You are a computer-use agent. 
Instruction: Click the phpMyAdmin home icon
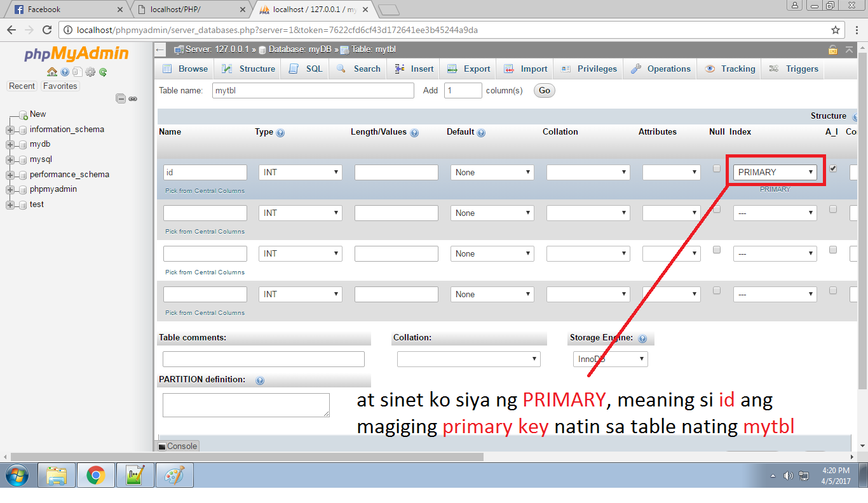coord(52,72)
